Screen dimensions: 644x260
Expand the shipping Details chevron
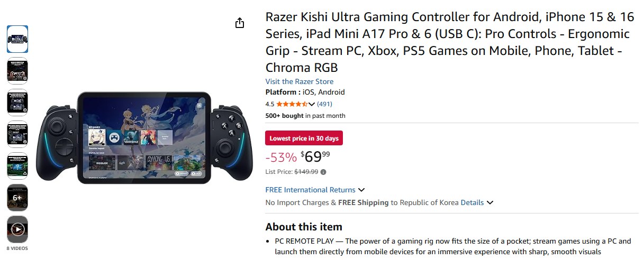click(490, 202)
